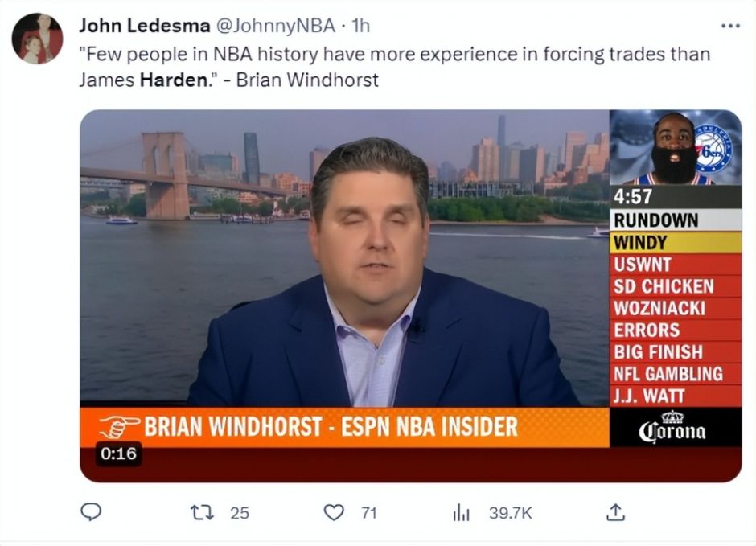Click the John Ledesma display name
756x546 pixels.
(145, 26)
